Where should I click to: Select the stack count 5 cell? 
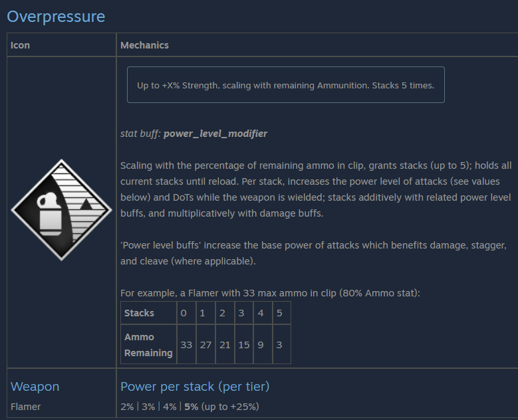(x=282, y=313)
